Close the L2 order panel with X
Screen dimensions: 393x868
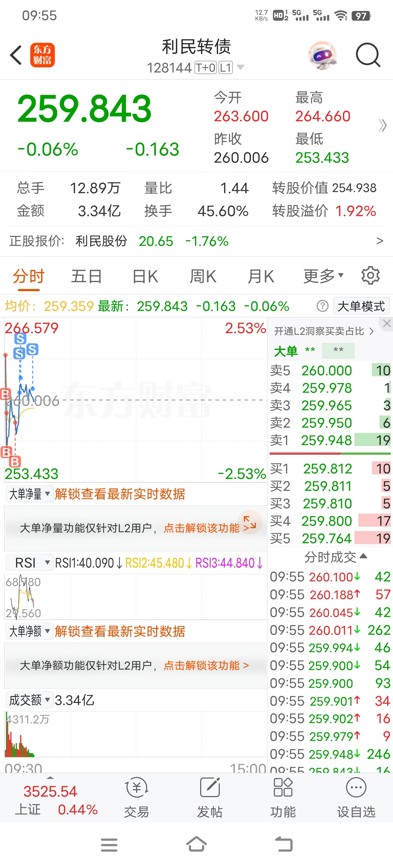[386, 324]
